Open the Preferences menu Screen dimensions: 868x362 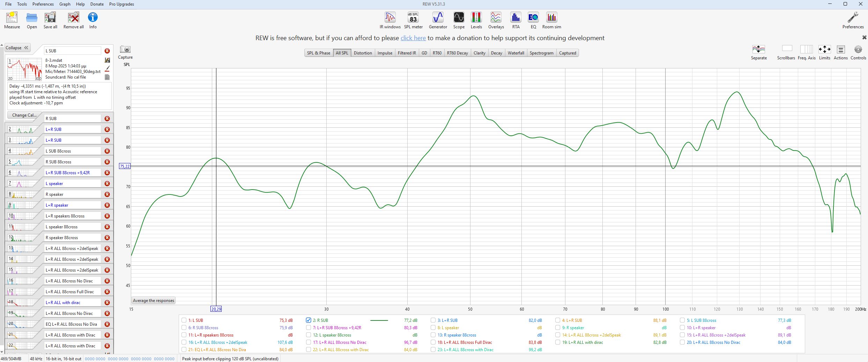tap(43, 4)
